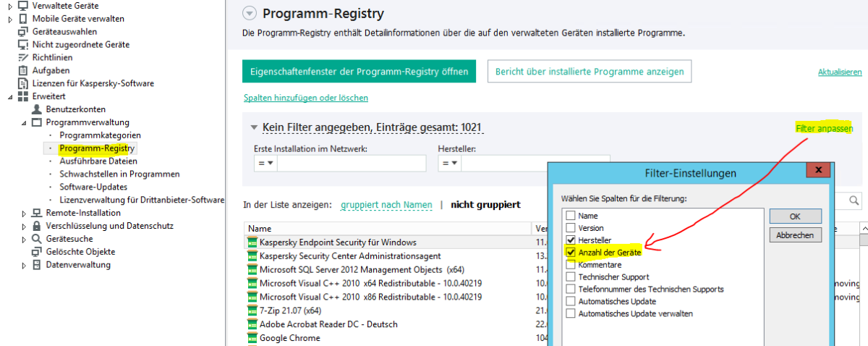The image size is (868, 346).
Task: Click the Hersteller filter input field
Action: click(x=535, y=164)
